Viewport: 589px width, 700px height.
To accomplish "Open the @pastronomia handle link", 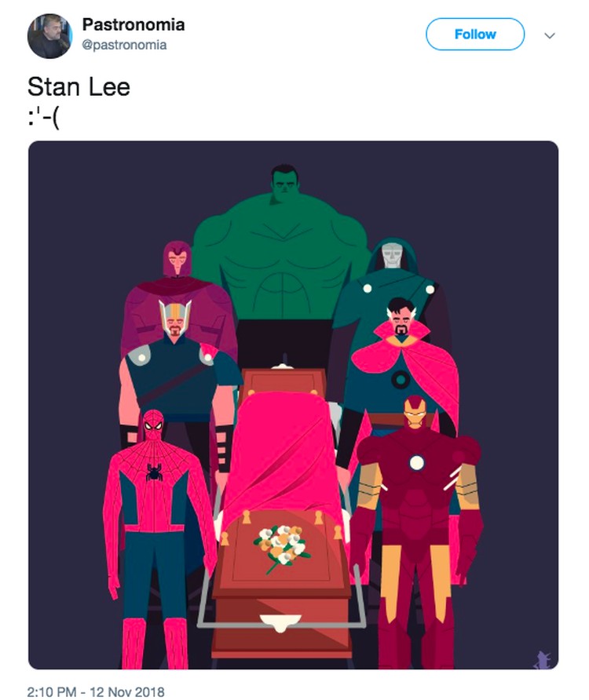I will pyautogui.click(x=124, y=45).
